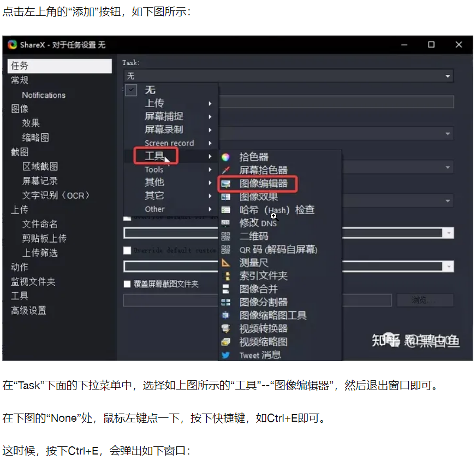Select 工具 in the left sidebar
The height and width of the screenshot is (466, 476).
tap(20, 296)
